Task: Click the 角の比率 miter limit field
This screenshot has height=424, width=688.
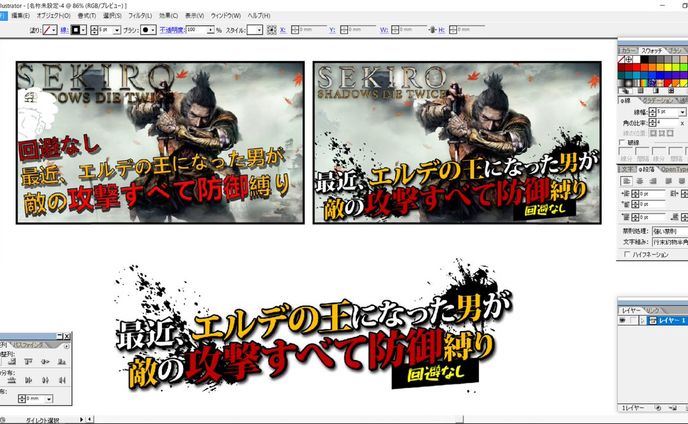Action: pyautogui.click(x=667, y=123)
